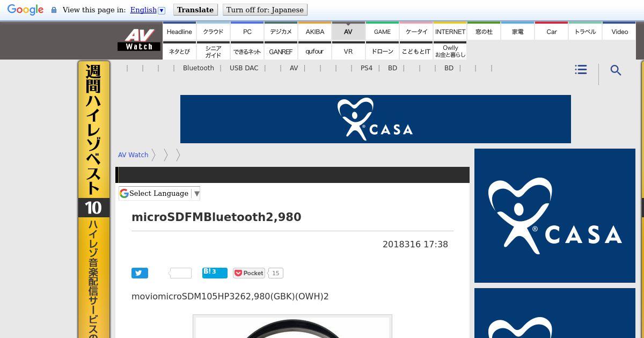Screen dimensions: 644x338
Task: Open the English language dropdown
Action: tap(148, 10)
